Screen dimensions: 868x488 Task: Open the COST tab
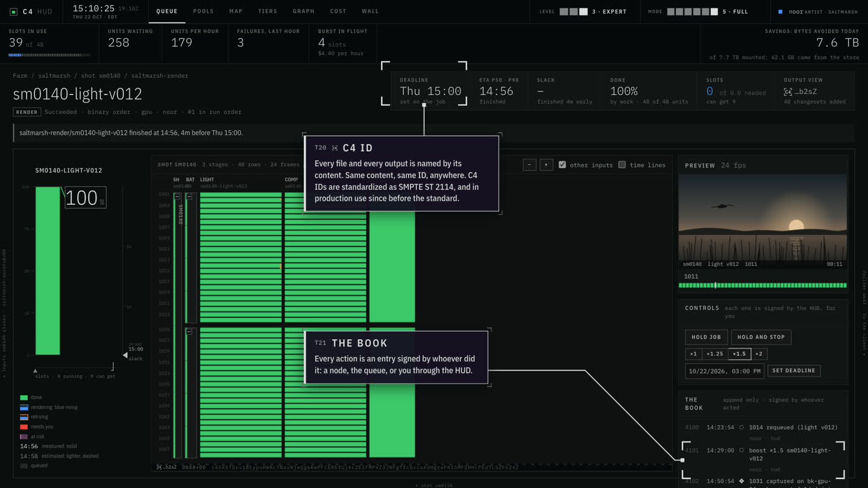tap(338, 11)
